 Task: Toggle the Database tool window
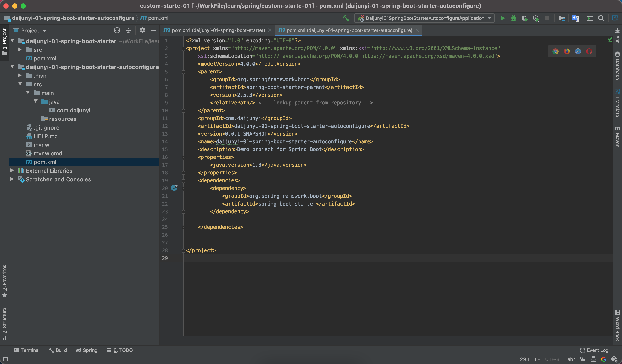[x=617, y=65]
